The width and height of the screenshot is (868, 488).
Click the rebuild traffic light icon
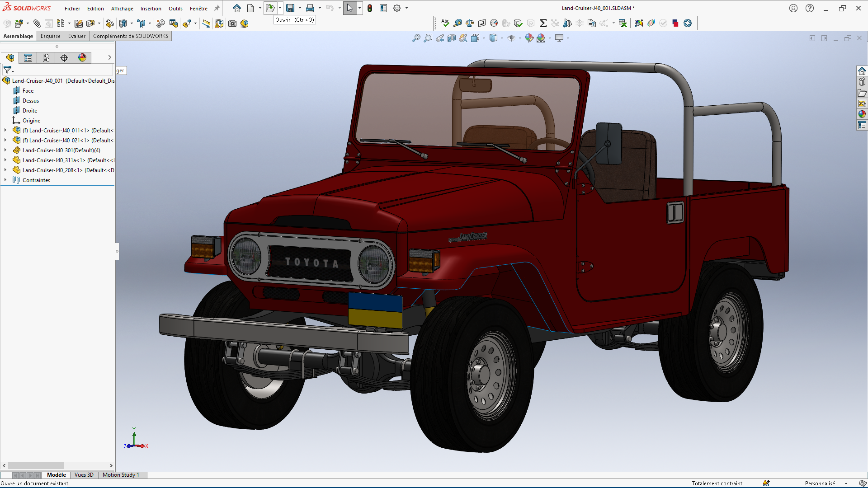tap(370, 8)
